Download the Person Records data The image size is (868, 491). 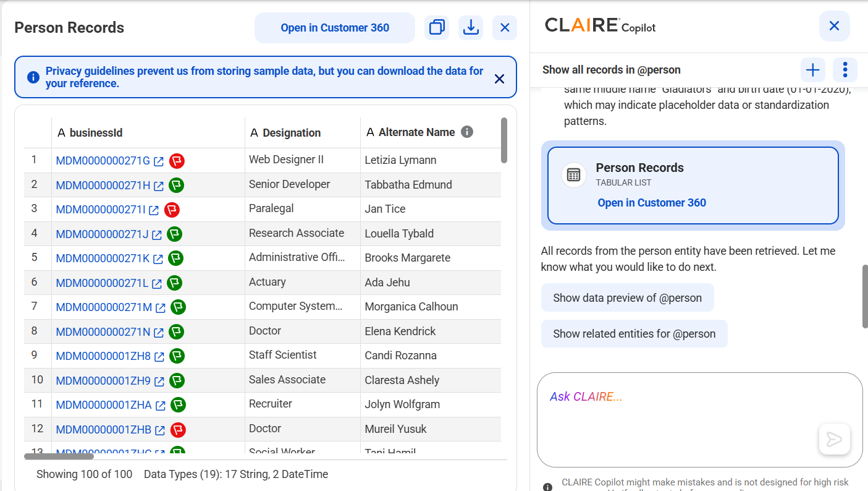(x=471, y=28)
